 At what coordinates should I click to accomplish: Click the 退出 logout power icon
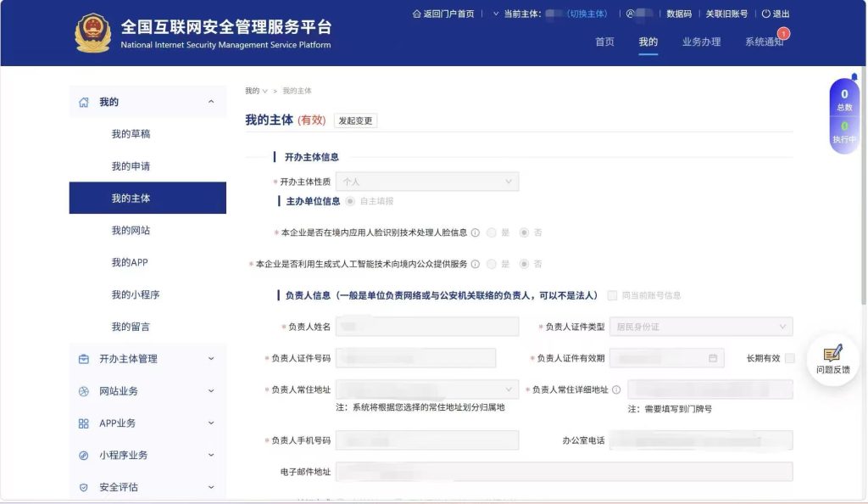click(x=766, y=14)
